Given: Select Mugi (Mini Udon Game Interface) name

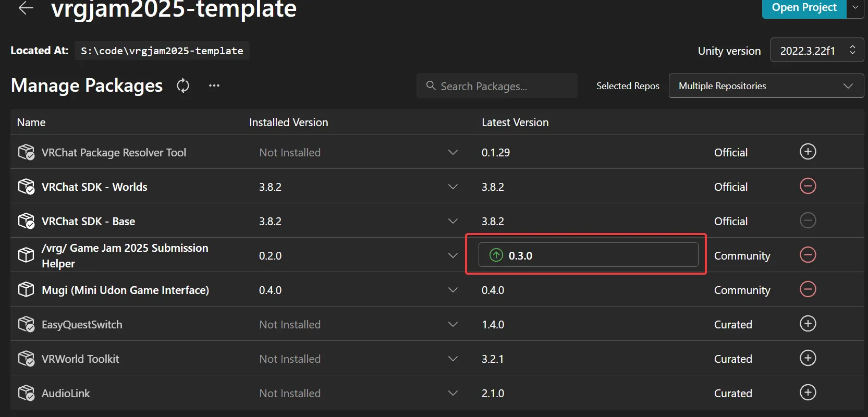Looking at the screenshot, I should click(125, 290).
